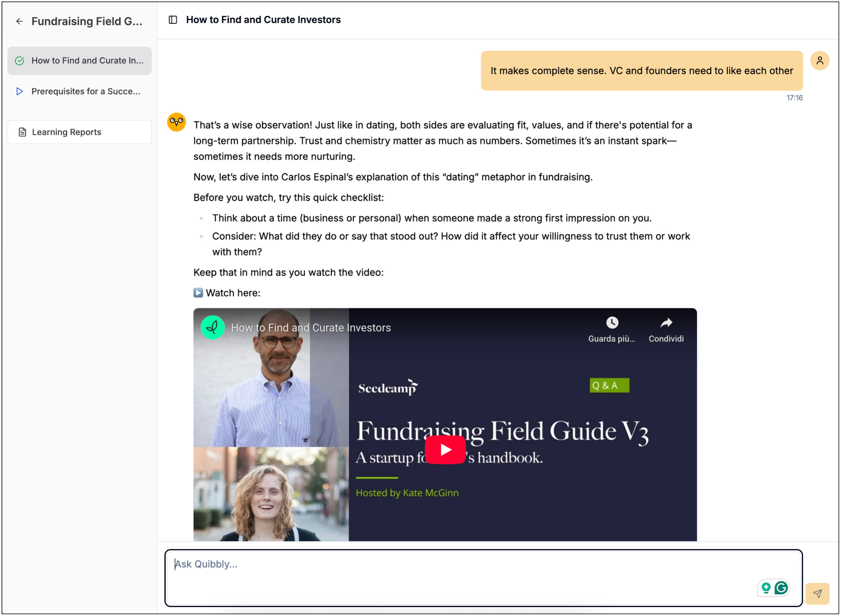Click the Grammarly icon in input box
Viewport: 841px width, 616px height.
781,588
